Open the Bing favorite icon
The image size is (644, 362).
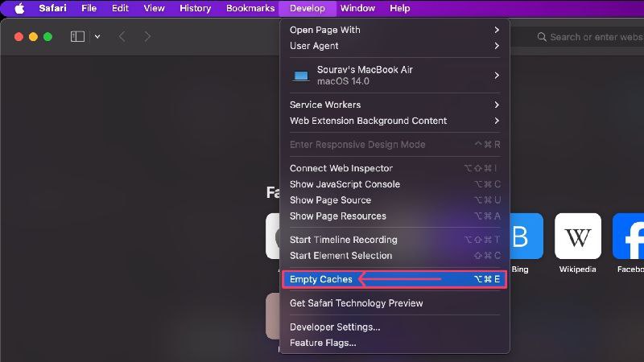click(x=526, y=236)
